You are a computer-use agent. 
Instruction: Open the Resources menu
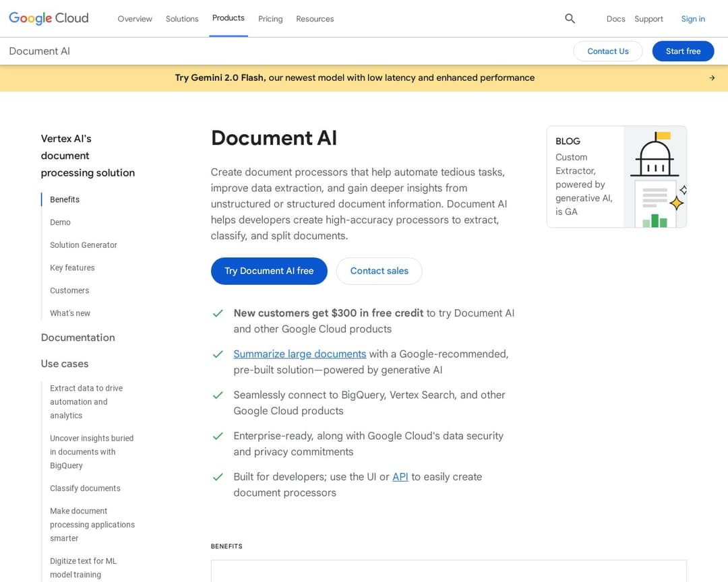point(315,19)
